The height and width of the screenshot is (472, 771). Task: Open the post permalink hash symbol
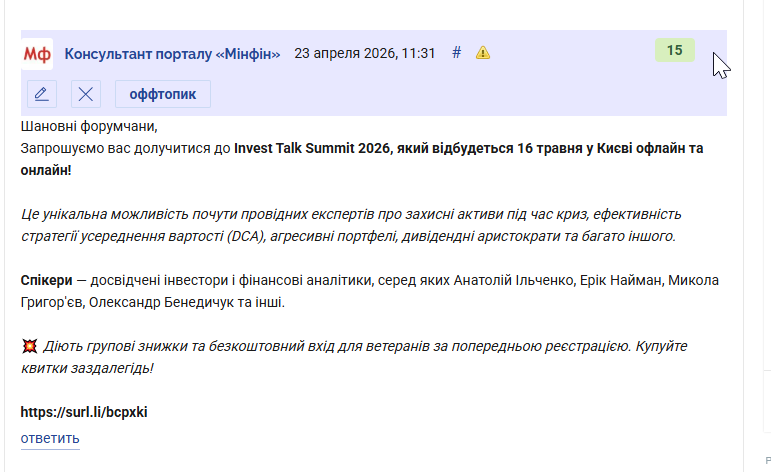tap(457, 53)
